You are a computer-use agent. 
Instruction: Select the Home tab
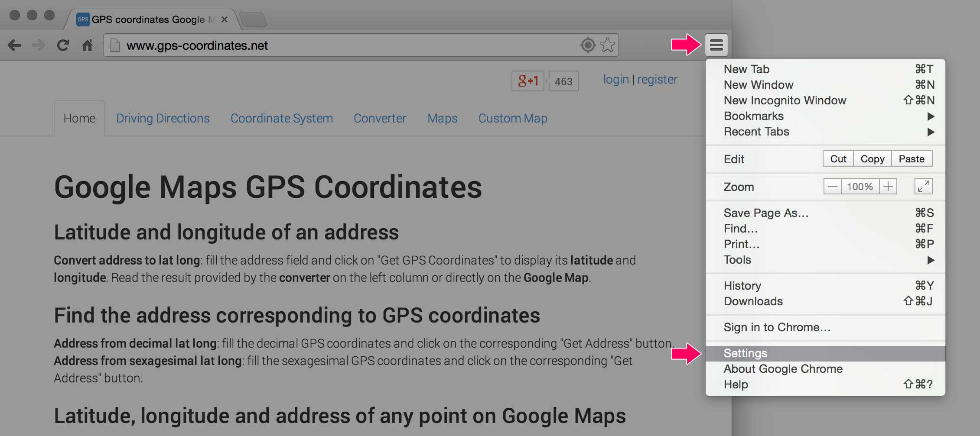(79, 118)
